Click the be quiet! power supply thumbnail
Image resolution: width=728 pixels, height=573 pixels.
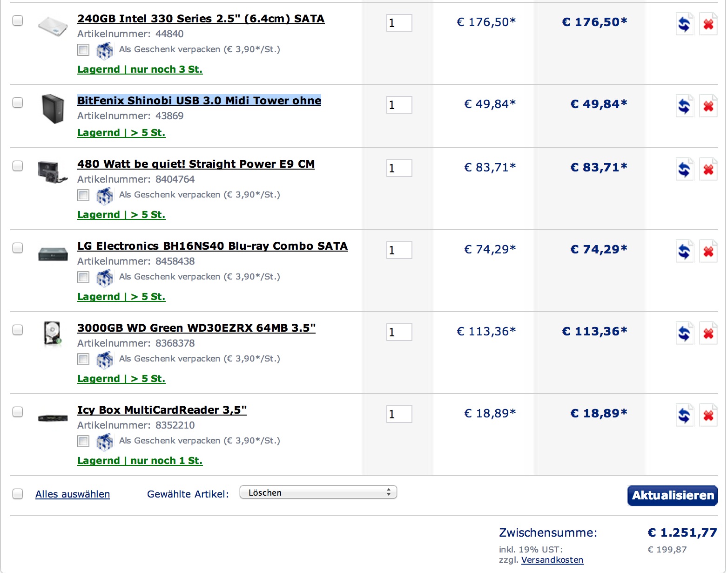tap(53, 171)
